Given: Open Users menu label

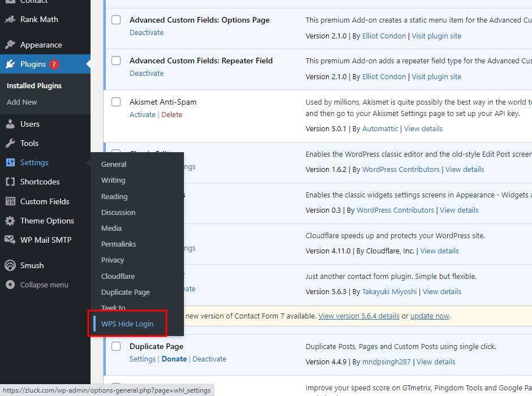Looking at the screenshot, I should point(30,124).
